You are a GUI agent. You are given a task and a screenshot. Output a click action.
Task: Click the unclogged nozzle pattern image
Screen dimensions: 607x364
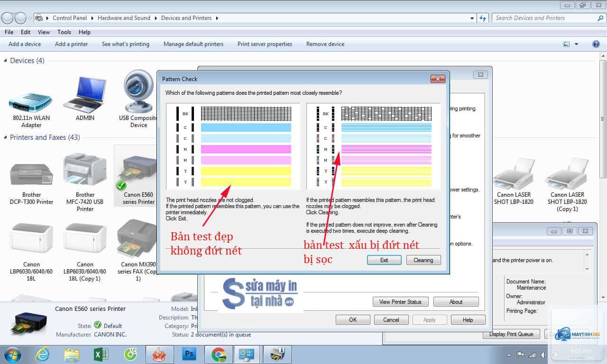pos(233,147)
